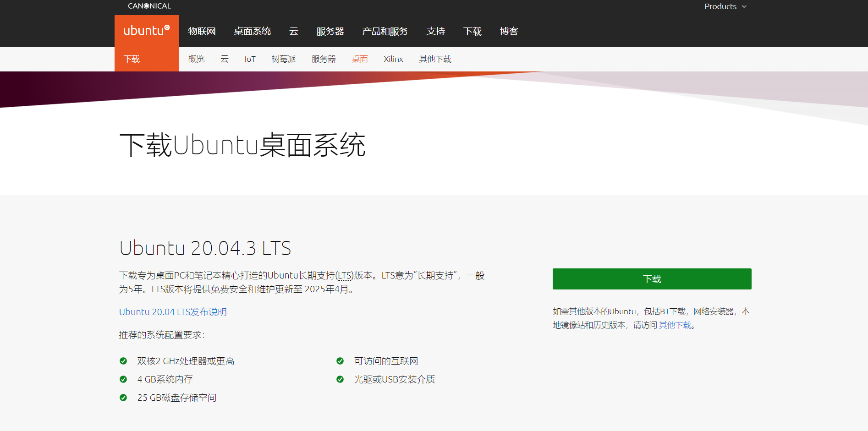This screenshot has width=868, height=431.
Task: Click the 光驱或USB安装介质 text
Action: click(395, 379)
